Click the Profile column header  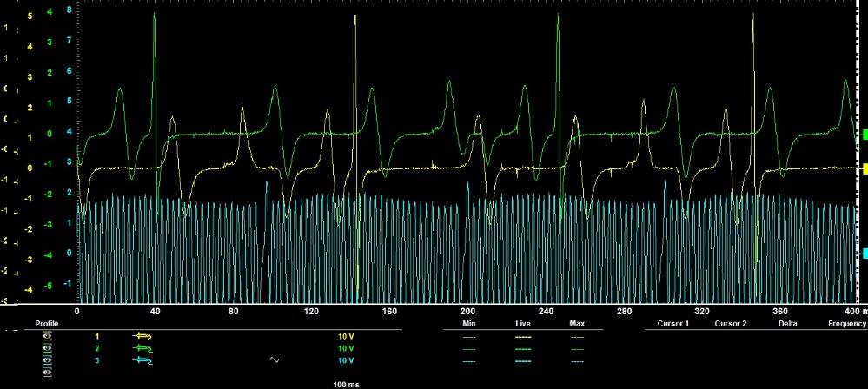46,323
